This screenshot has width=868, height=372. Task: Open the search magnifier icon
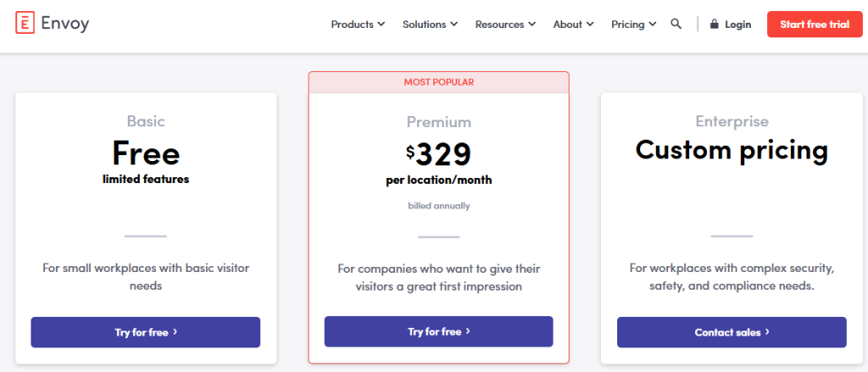pos(676,24)
